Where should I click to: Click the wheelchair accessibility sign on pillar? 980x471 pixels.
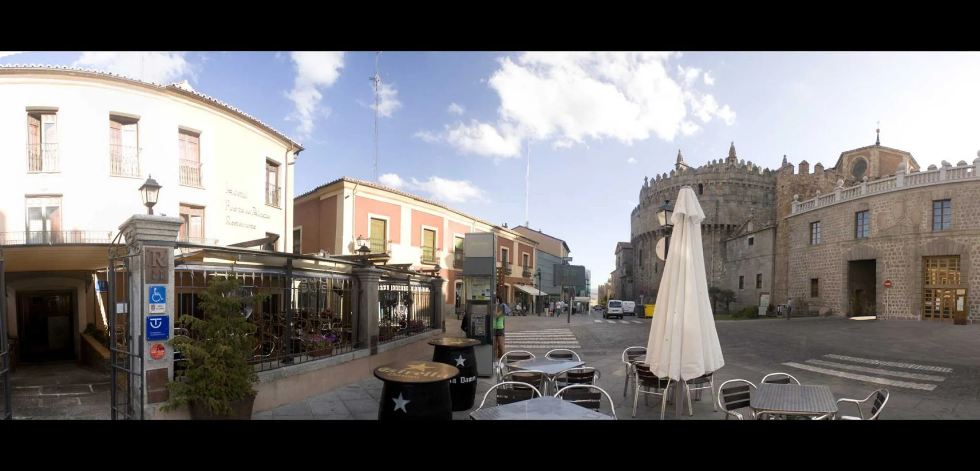tap(157, 295)
